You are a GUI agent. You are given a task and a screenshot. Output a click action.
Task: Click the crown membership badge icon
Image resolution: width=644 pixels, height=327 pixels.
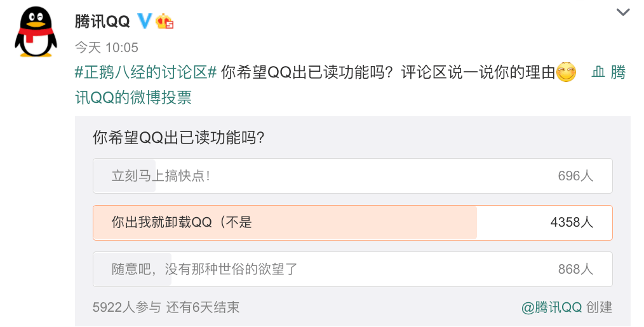pos(164,21)
